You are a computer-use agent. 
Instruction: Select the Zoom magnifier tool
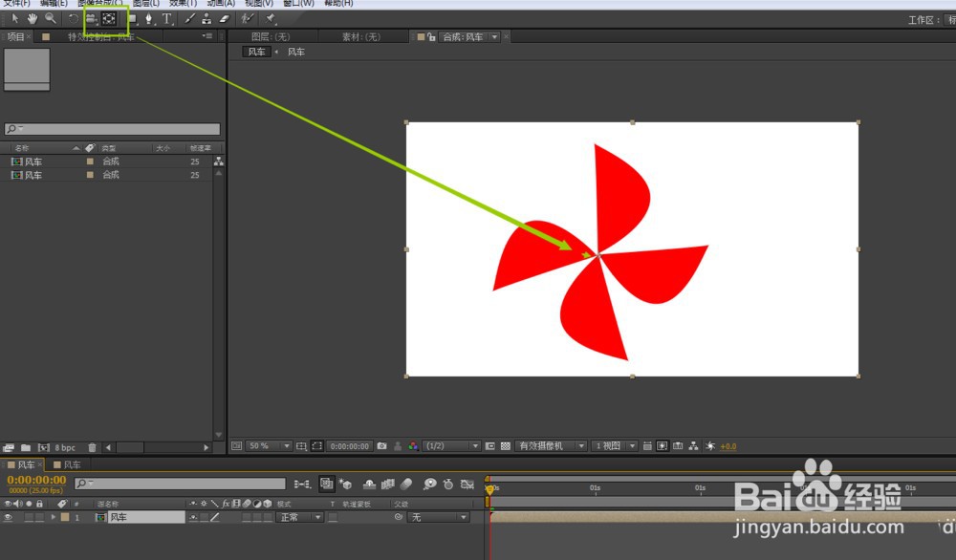point(51,19)
